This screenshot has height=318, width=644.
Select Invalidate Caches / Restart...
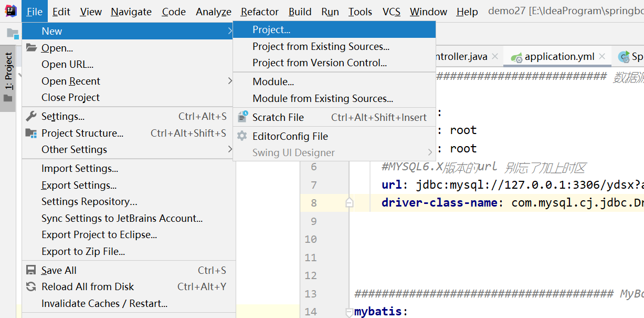[x=129, y=303]
